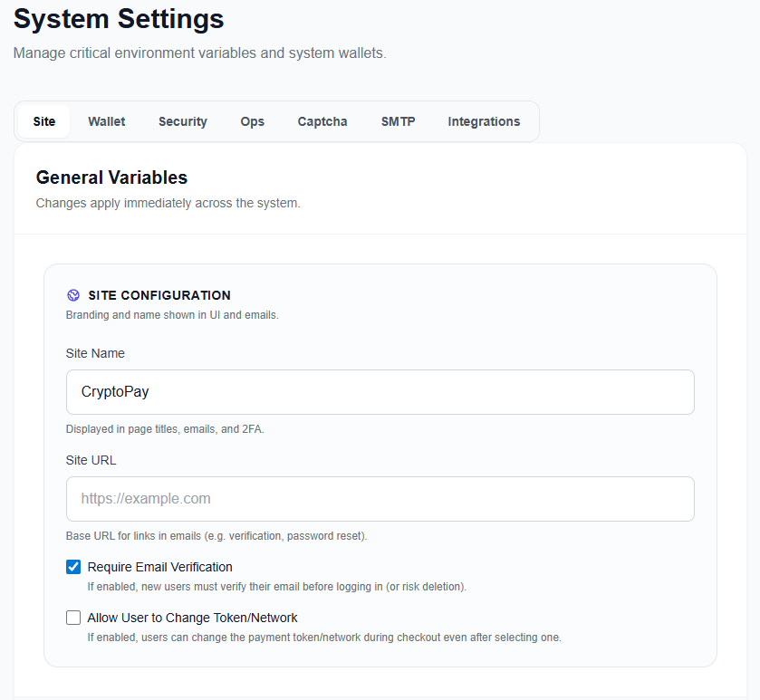
Task: Uncheck the Require Email Verification checkbox
Action: point(73,567)
